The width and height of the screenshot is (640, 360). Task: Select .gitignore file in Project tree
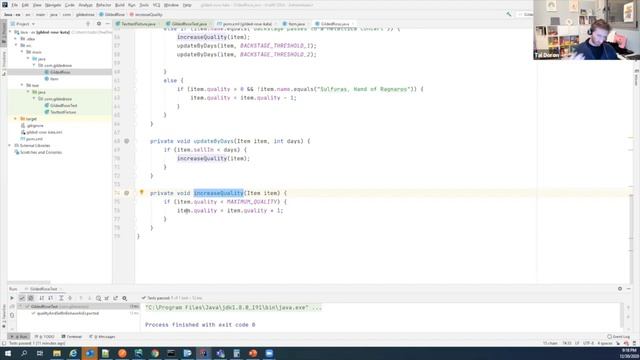[35, 126]
